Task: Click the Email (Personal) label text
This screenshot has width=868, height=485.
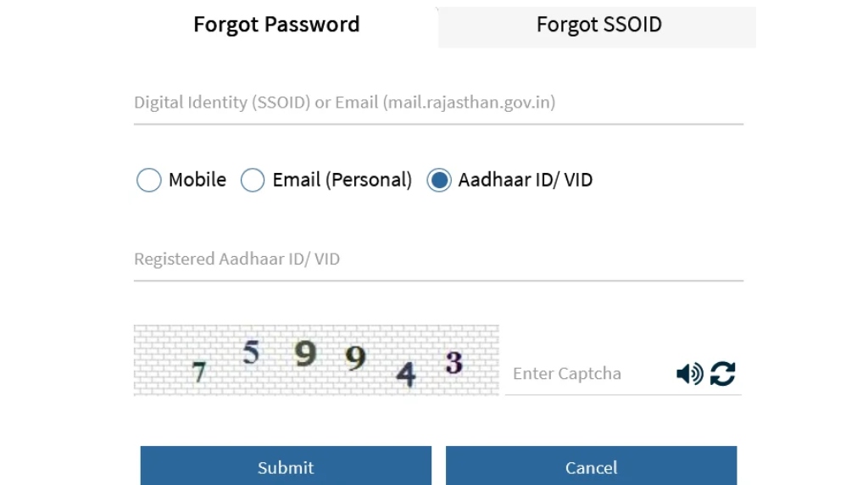Action: pyautogui.click(x=342, y=180)
